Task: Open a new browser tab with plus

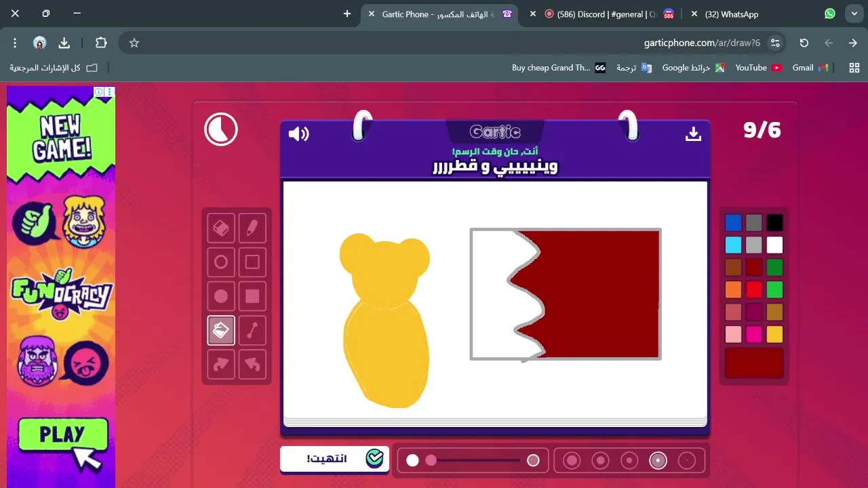Action: pyautogui.click(x=347, y=14)
